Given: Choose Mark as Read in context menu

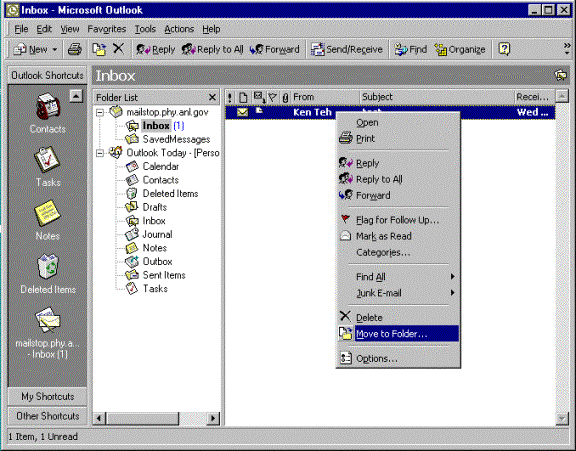Looking at the screenshot, I should (x=398, y=236).
